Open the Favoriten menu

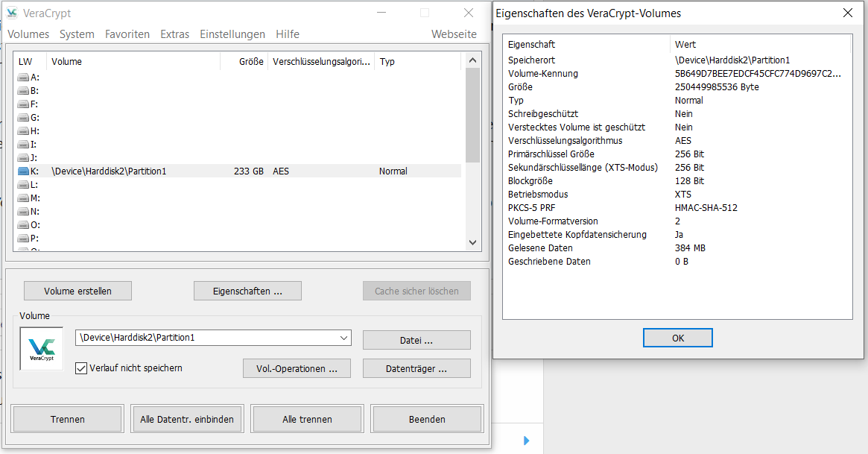pos(127,34)
